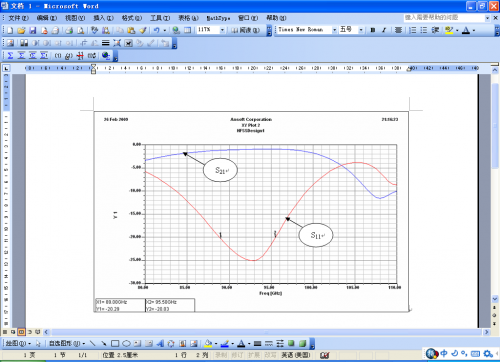Image resolution: width=500 pixels, height=362 pixels.
Task: Click the help question input box
Action: pos(444,18)
